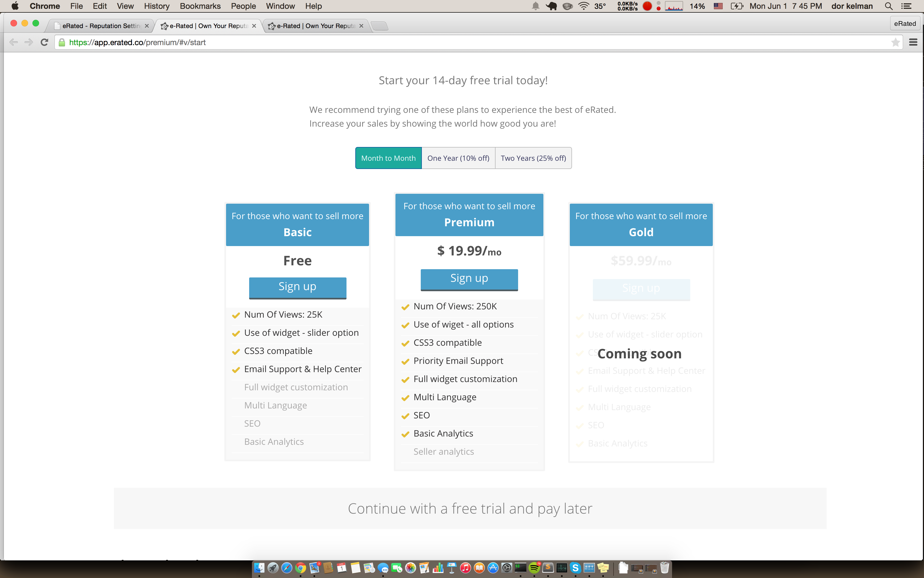Open Skype from the dock
924x578 pixels.
pyautogui.click(x=575, y=568)
